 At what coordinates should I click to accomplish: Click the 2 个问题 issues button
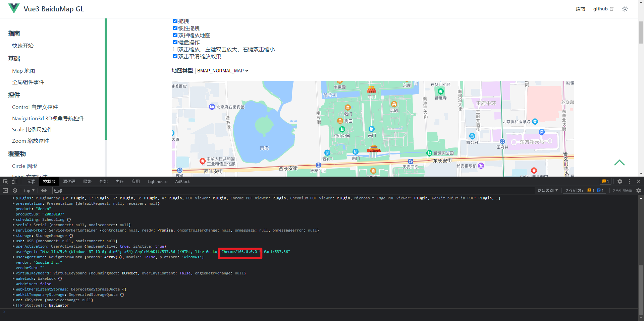[584, 190]
